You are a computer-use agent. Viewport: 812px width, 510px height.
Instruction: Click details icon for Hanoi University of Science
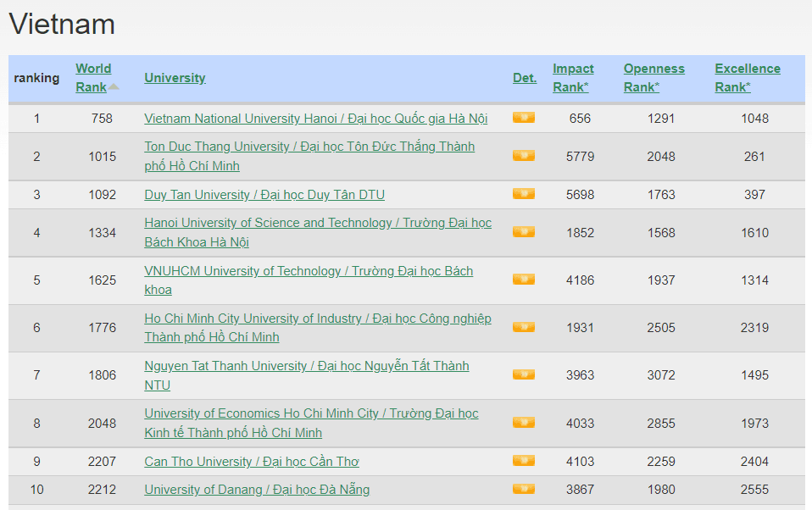click(x=523, y=232)
